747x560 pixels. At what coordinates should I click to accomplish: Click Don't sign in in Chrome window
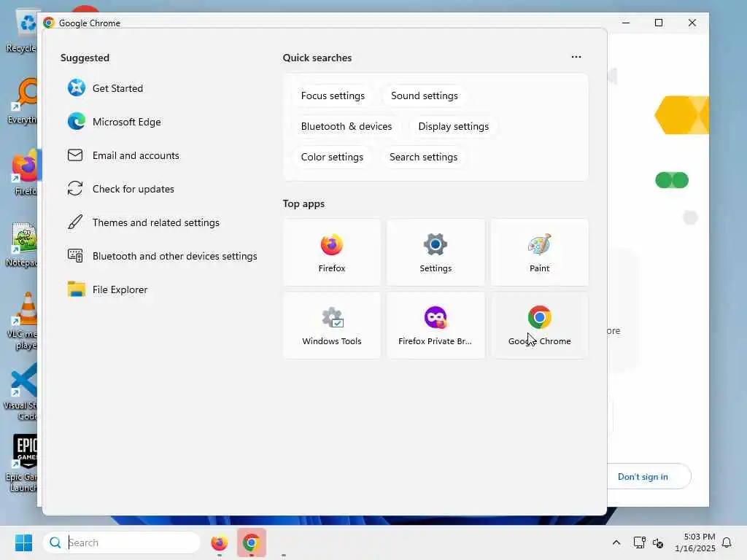click(x=643, y=477)
